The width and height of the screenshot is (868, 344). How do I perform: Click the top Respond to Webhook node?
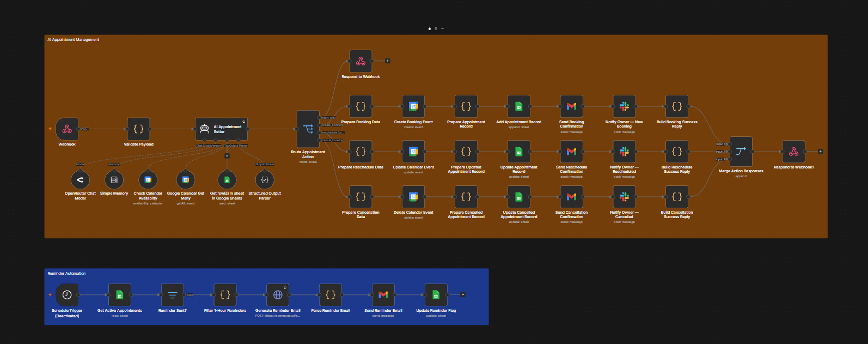click(360, 62)
